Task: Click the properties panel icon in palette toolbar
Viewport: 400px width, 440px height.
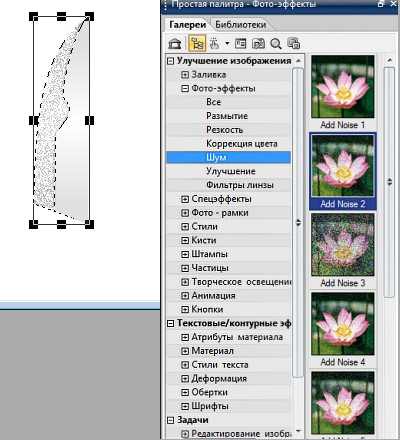Action: click(x=240, y=44)
